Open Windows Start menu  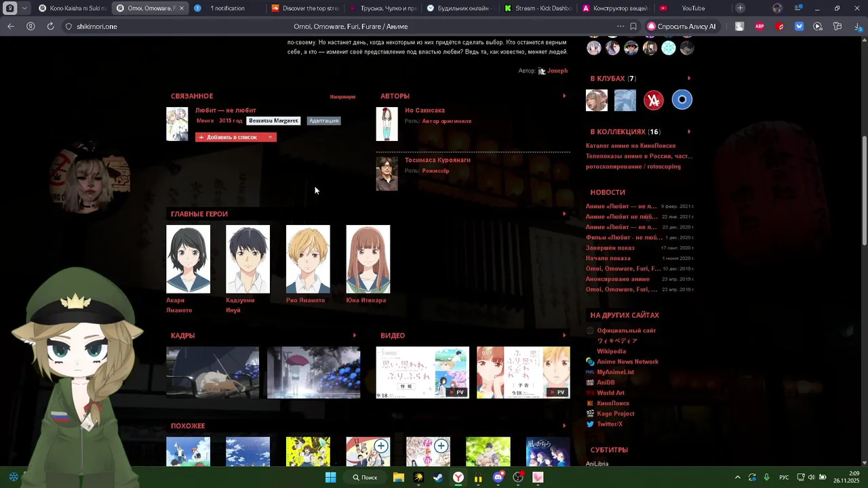pyautogui.click(x=330, y=477)
